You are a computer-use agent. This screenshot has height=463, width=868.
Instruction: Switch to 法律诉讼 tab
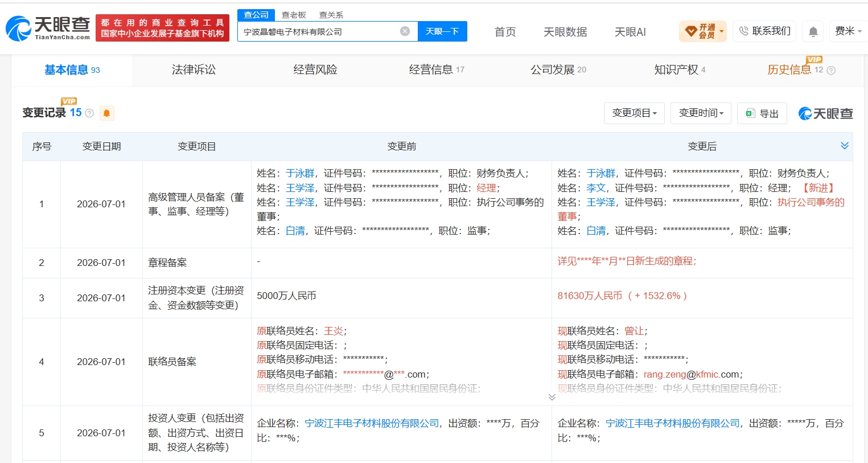click(194, 70)
